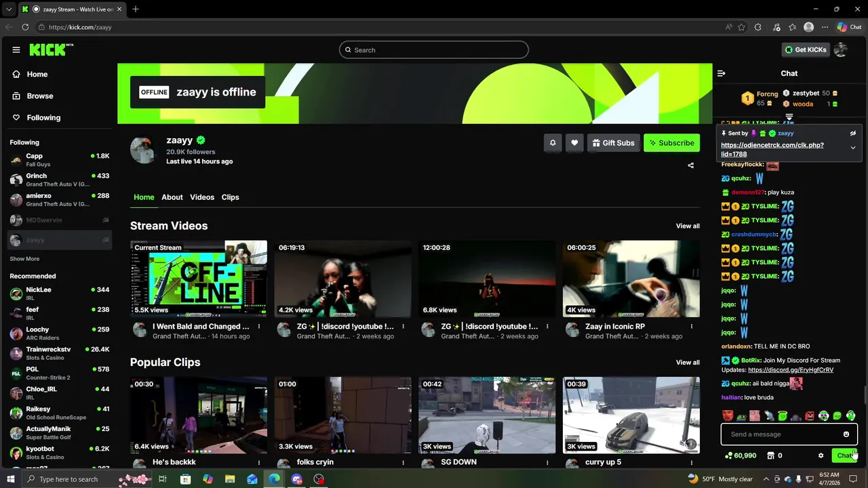The height and width of the screenshot is (488, 868).
Task: Click the Kick search field
Action: click(434, 50)
